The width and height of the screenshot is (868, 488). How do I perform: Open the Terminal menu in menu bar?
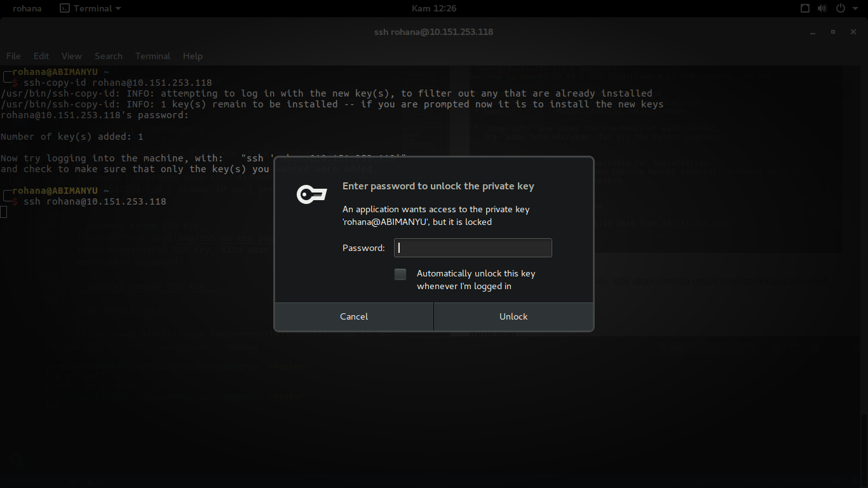153,56
